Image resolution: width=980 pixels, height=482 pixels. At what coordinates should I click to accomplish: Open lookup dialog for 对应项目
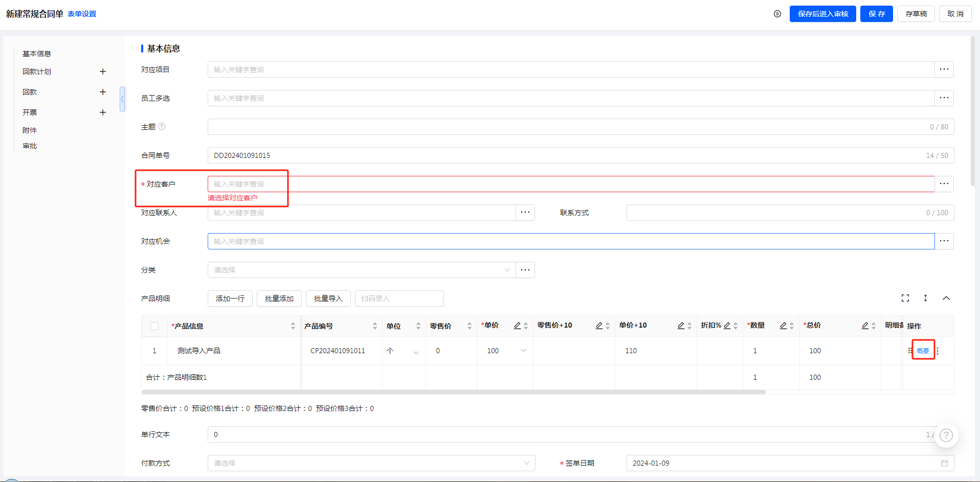[x=944, y=70]
